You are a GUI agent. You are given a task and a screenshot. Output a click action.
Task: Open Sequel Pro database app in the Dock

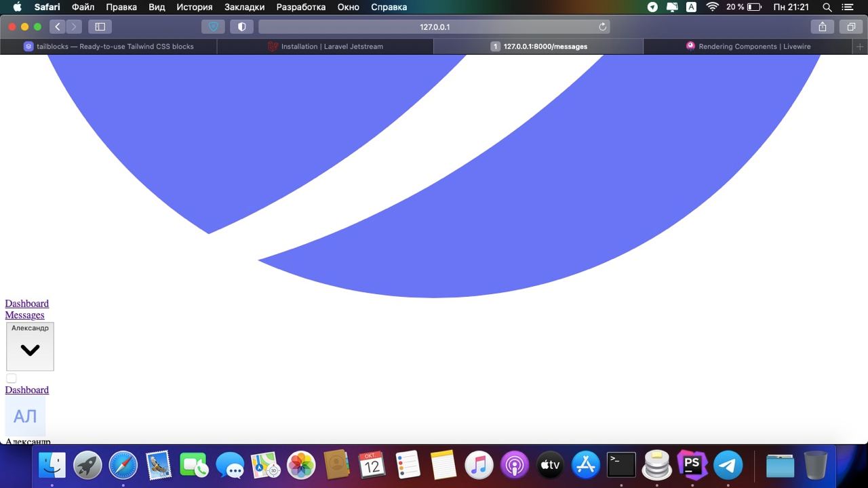coord(656,466)
